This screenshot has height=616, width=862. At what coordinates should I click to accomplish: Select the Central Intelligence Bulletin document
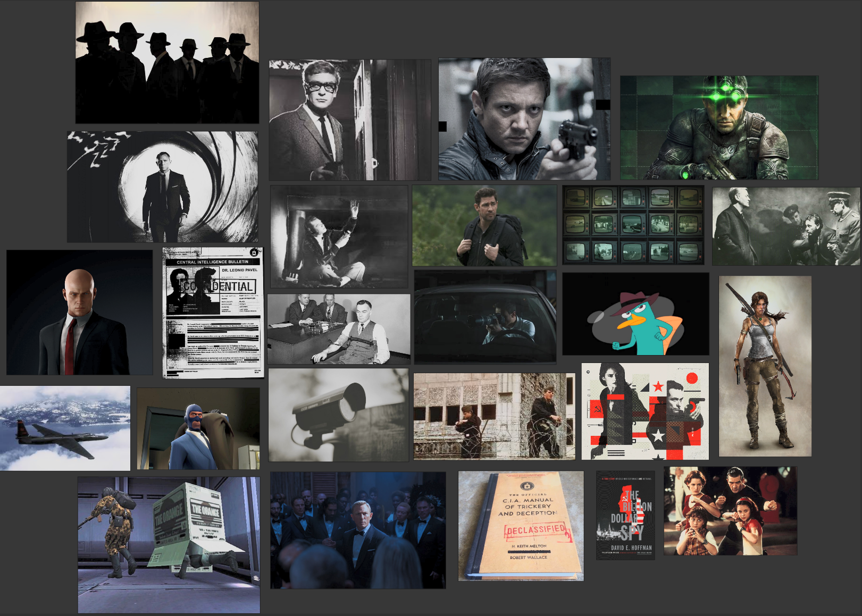(x=213, y=313)
